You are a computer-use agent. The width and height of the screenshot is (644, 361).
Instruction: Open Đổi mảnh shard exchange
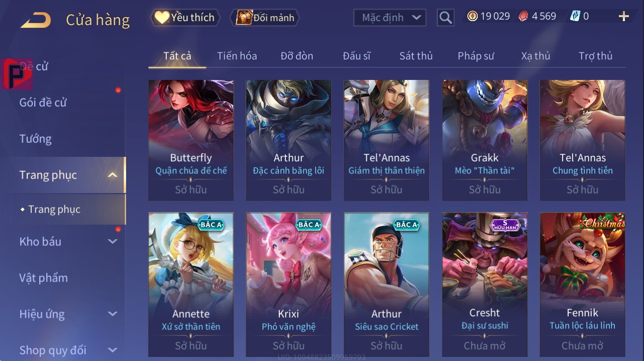pos(265,18)
